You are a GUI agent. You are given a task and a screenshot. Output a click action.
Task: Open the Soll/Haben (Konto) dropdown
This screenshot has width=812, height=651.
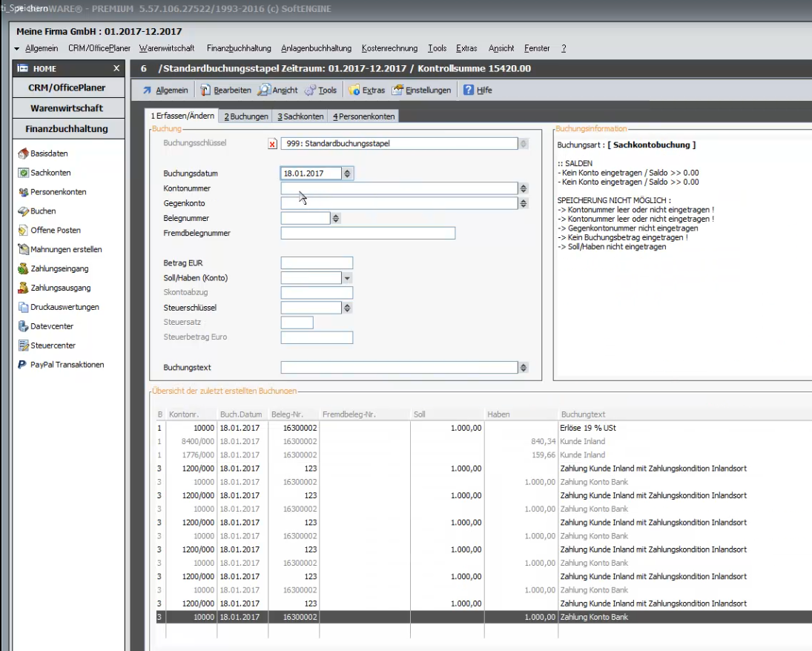(347, 278)
